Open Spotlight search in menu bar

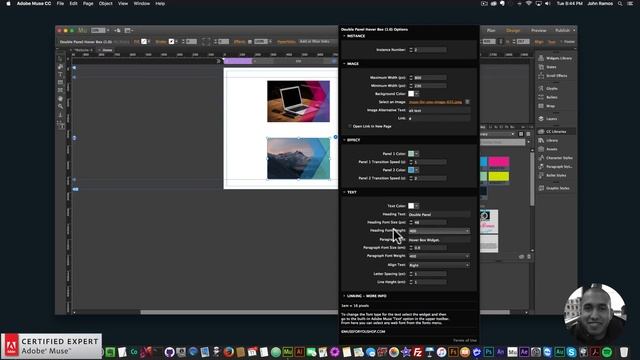tap(620, 3)
